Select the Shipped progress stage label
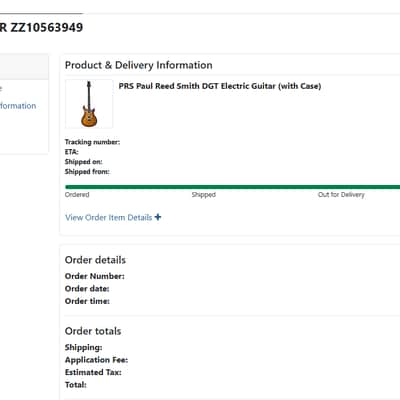 [204, 195]
